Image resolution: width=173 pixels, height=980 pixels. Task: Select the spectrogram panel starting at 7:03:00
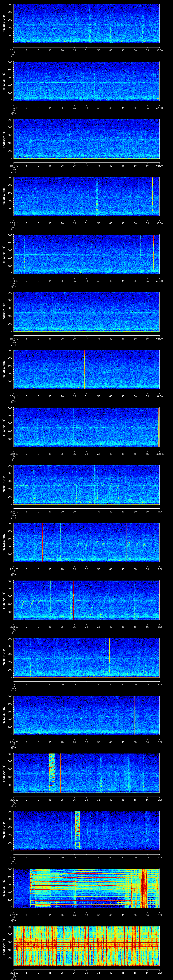coord(87,658)
